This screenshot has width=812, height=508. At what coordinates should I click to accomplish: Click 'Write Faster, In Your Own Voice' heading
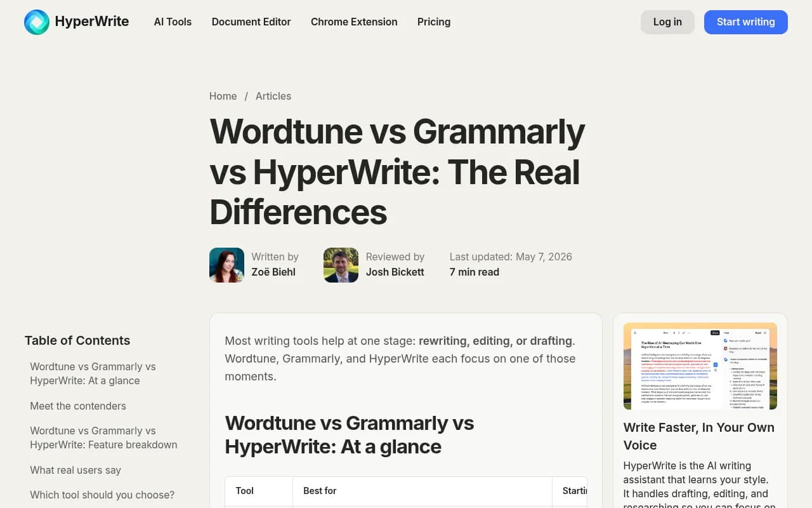[x=699, y=436]
